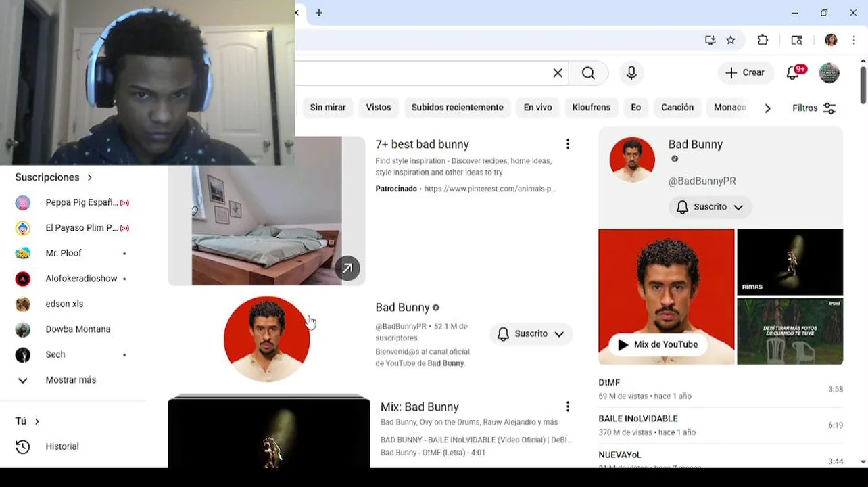This screenshot has width=868, height=487.
Task: Open Bad Bunny channel name in results
Action: click(403, 308)
